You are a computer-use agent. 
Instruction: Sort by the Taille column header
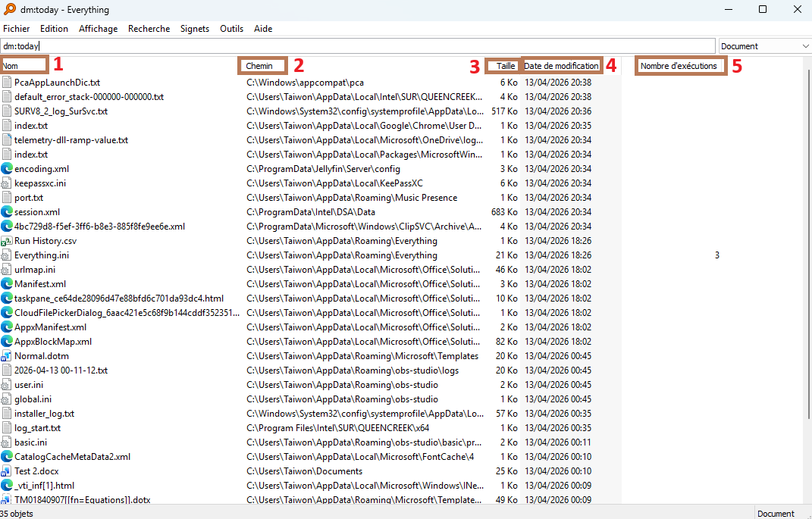pyautogui.click(x=505, y=66)
